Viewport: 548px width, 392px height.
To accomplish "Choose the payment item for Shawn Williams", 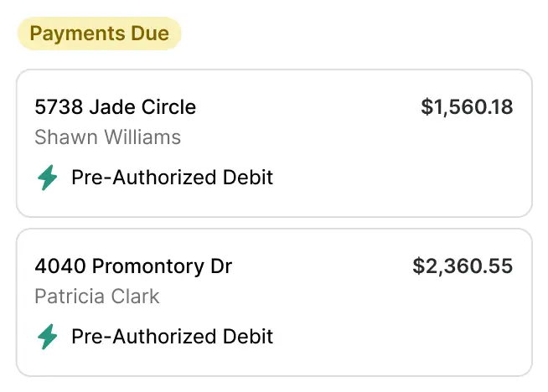I will point(274,143).
